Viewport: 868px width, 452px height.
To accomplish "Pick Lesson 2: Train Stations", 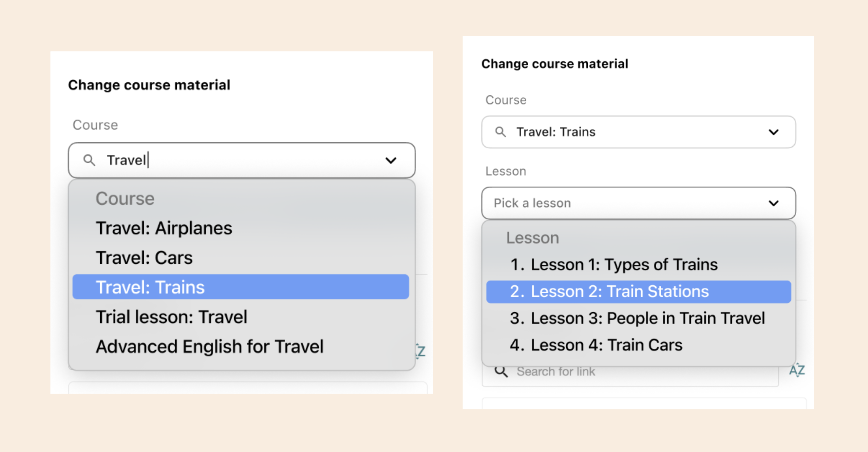I will tap(638, 292).
